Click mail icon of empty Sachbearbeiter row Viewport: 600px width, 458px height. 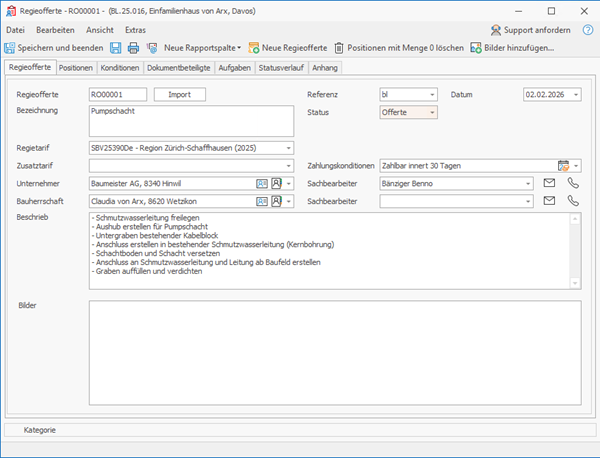tap(549, 200)
